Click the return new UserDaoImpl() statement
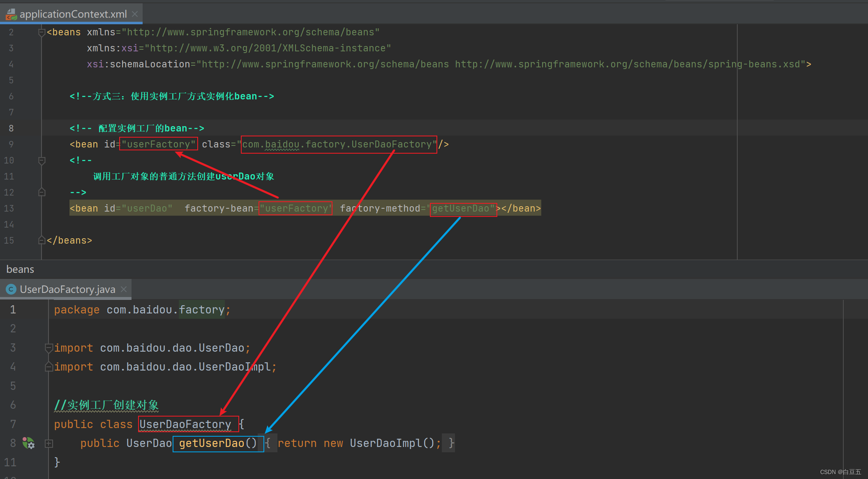Image resolution: width=868 pixels, height=479 pixels. tap(359, 443)
